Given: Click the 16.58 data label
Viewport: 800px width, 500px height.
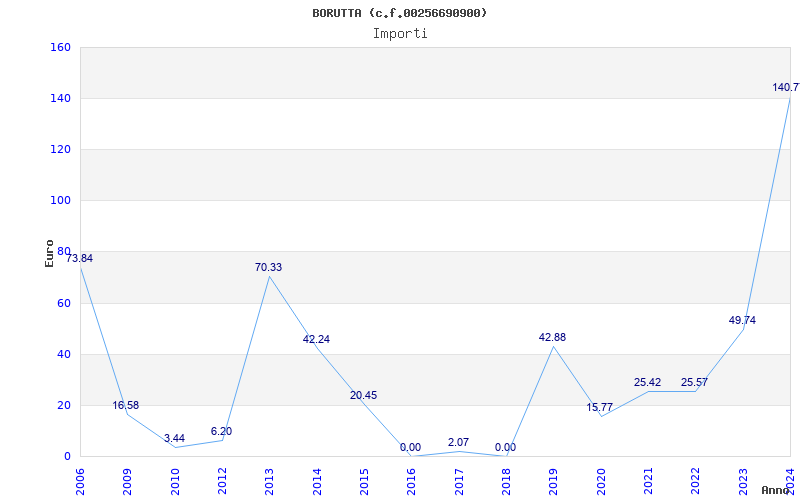Looking at the screenshot, I should (126, 405).
